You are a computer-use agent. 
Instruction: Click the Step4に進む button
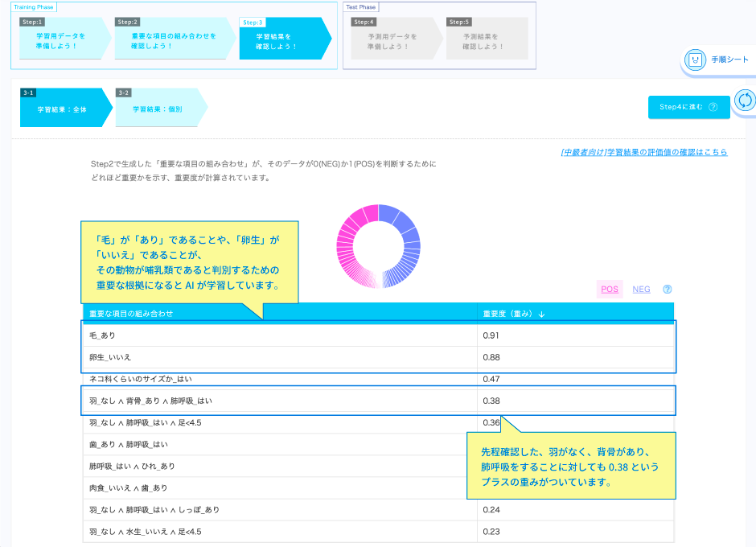689,107
